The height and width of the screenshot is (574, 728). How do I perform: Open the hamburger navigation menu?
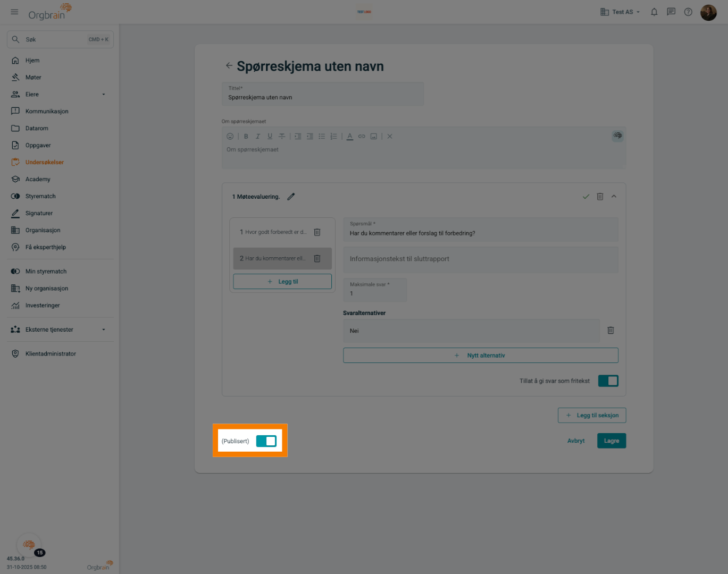14,12
